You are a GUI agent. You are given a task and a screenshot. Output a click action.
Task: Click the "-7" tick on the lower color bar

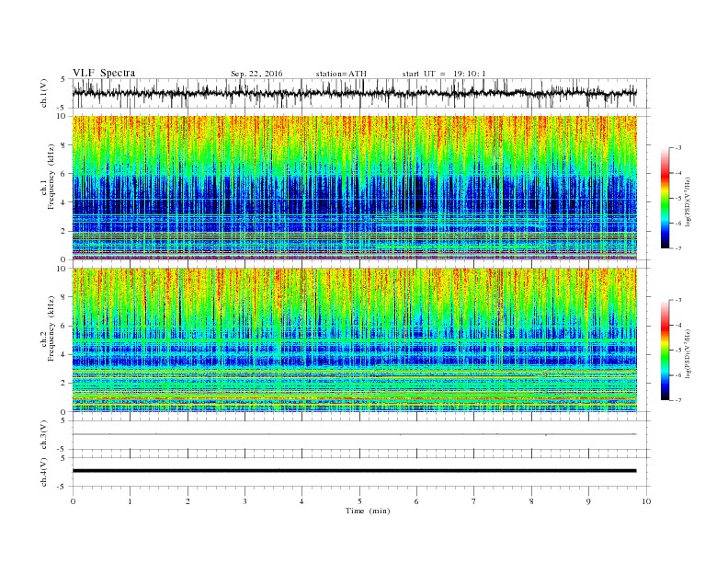[678, 400]
